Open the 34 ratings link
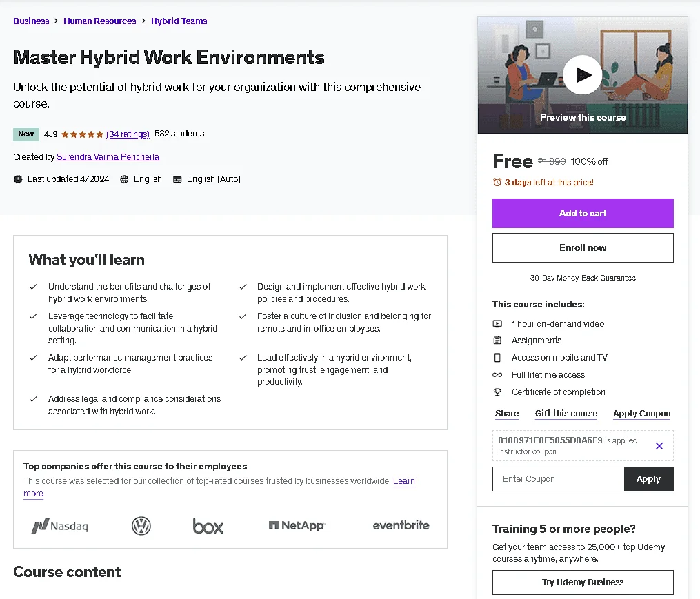The image size is (700, 599). tap(128, 134)
